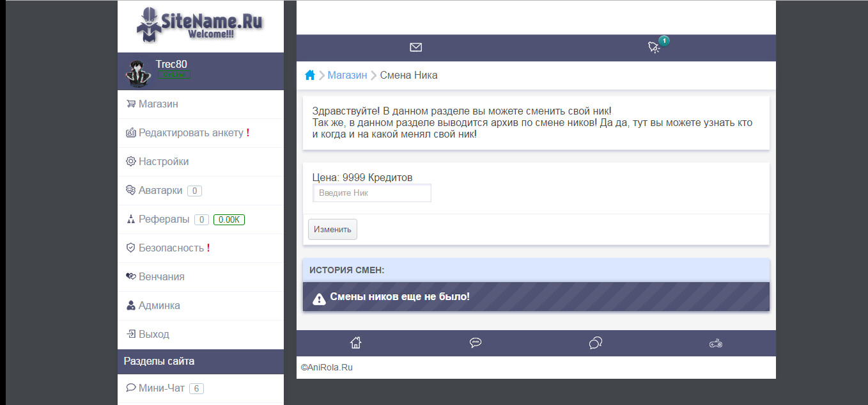This screenshot has width=868, height=405.
Task: Select Аватарки sidebar item
Action: 160,191
